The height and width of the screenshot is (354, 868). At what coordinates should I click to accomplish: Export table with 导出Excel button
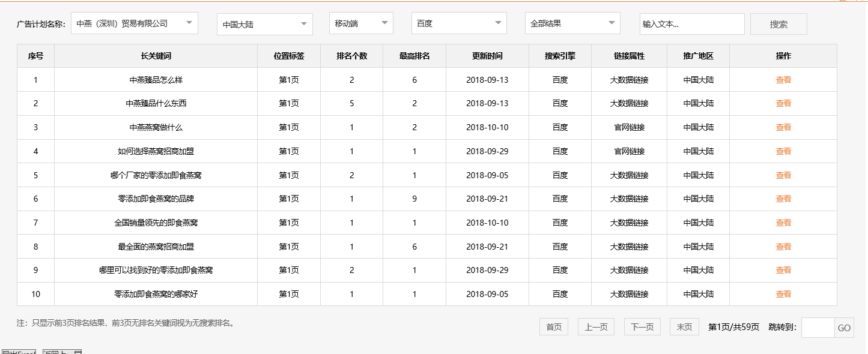(x=20, y=352)
